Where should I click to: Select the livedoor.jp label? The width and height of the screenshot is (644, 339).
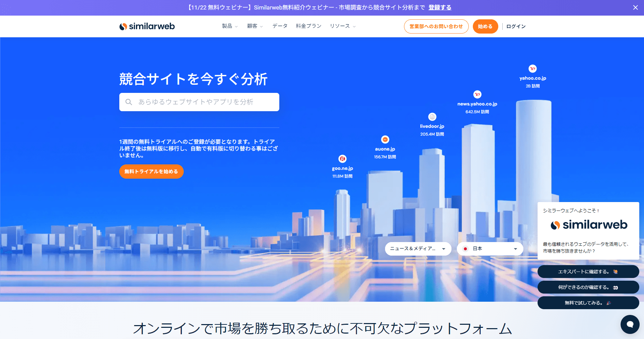pyautogui.click(x=432, y=126)
